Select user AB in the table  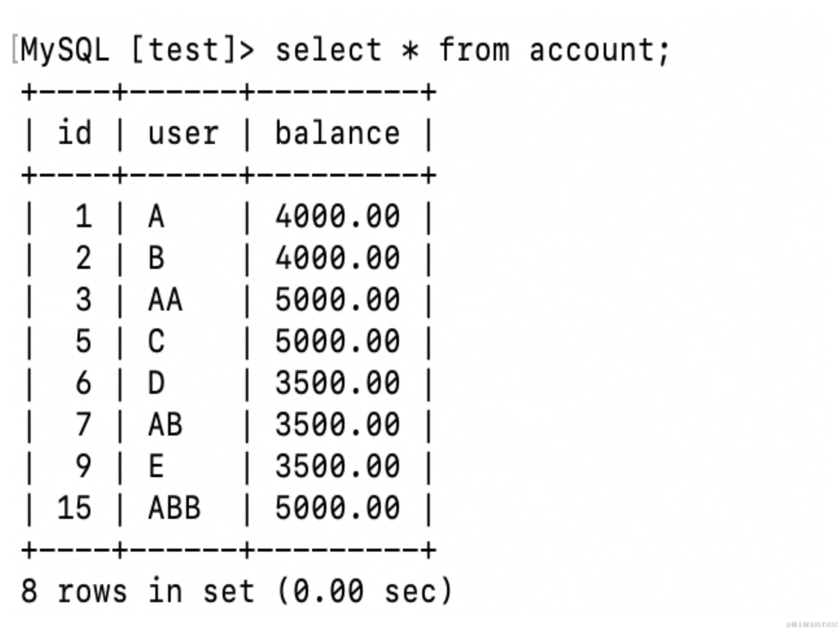pyautogui.click(x=165, y=424)
